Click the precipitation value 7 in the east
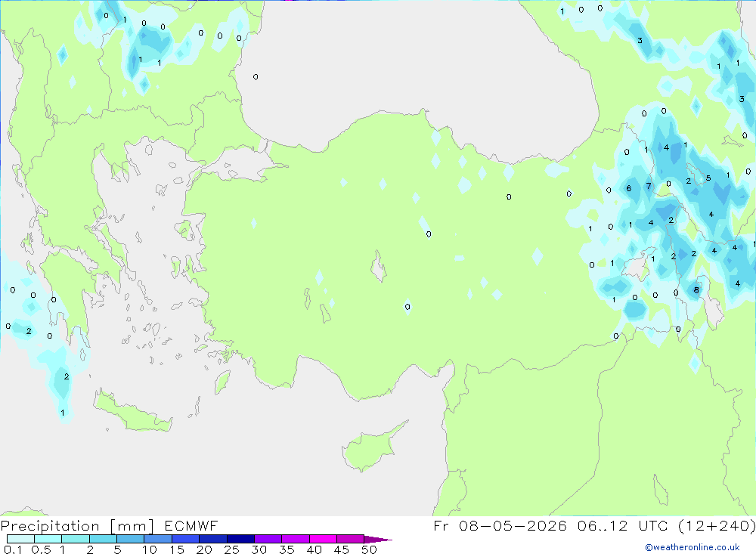 point(649,186)
